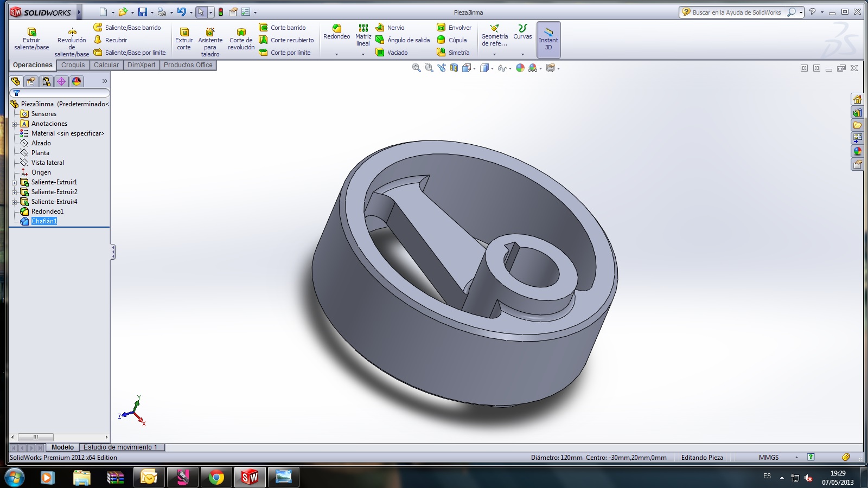The width and height of the screenshot is (868, 488).
Task: Select the Extruir saliente/base tool
Action: click(31, 39)
